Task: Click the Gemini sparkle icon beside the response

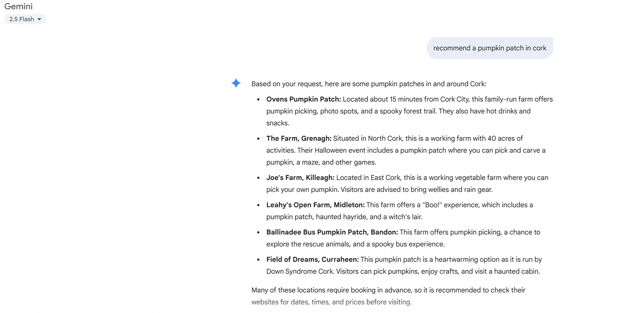Action: pyautogui.click(x=236, y=83)
